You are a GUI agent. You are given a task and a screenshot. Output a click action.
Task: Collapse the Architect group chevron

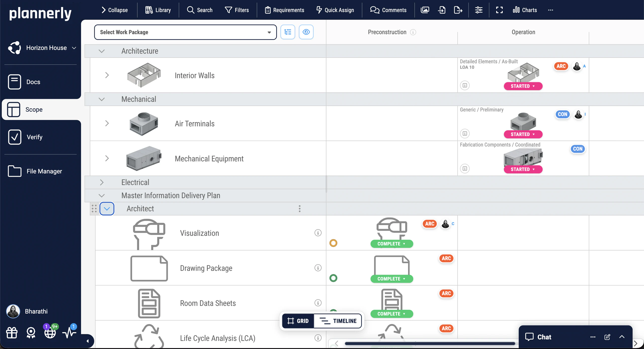tap(107, 209)
